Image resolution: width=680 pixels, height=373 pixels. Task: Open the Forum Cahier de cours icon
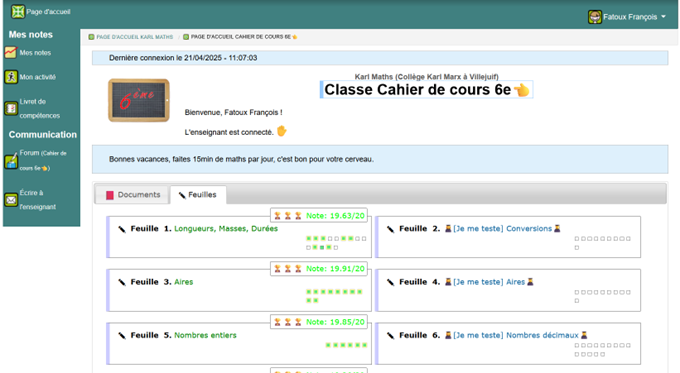click(11, 161)
